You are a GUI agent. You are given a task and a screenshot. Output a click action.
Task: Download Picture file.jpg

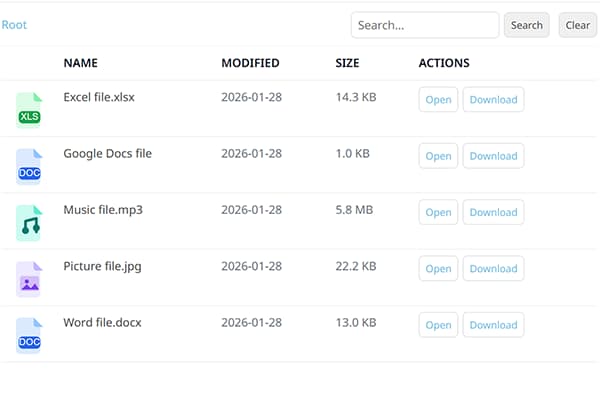pyautogui.click(x=493, y=268)
